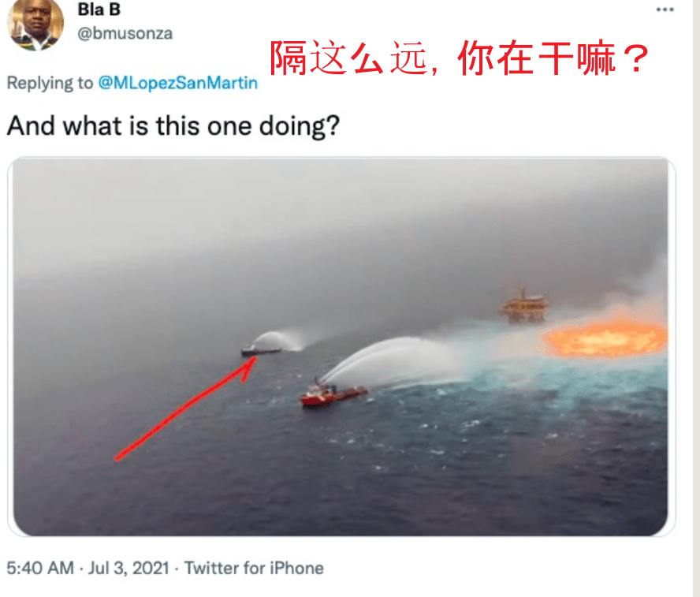Click the distant ship the arrow points at
The height and width of the screenshot is (597, 700).
(261, 350)
